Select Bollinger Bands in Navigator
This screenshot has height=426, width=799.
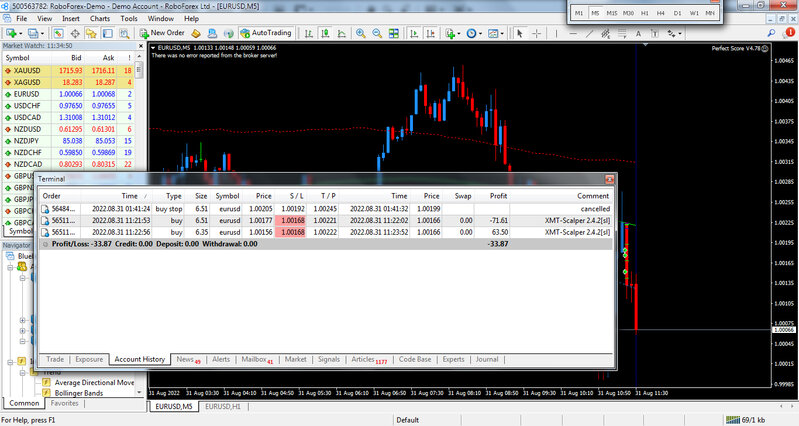pyautogui.click(x=79, y=393)
